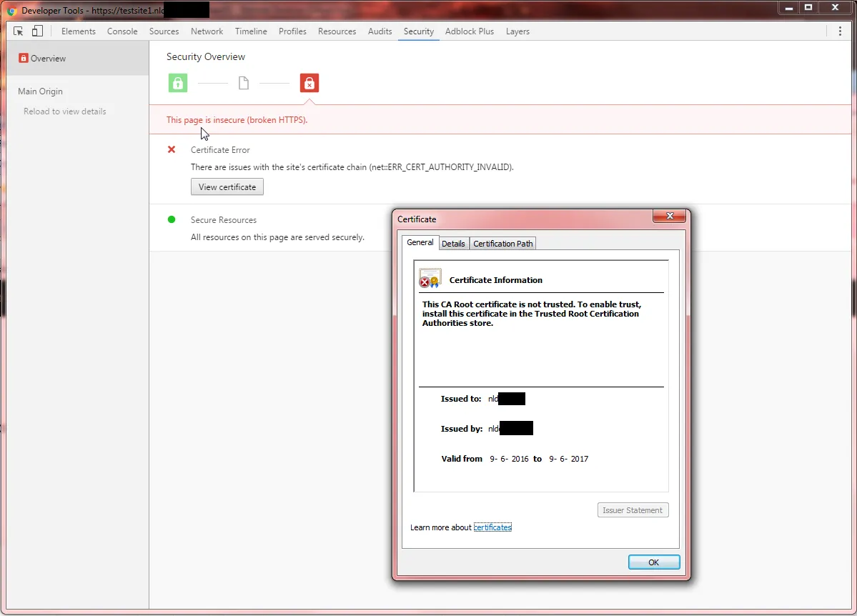Image resolution: width=857 pixels, height=616 pixels.
Task: Click the green secure lock icon
Action: (178, 83)
